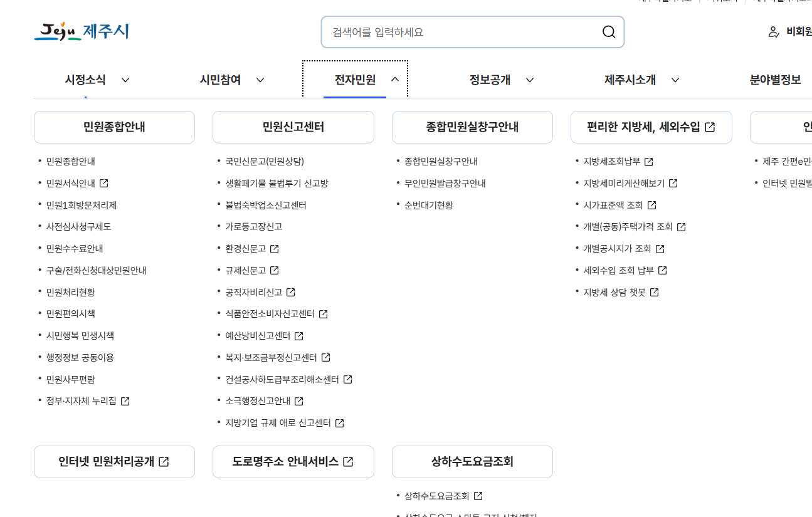This screenshot has height=517, width=812.
Task: Click the Jeju 제주시 logo
Action: coord(82,32)
